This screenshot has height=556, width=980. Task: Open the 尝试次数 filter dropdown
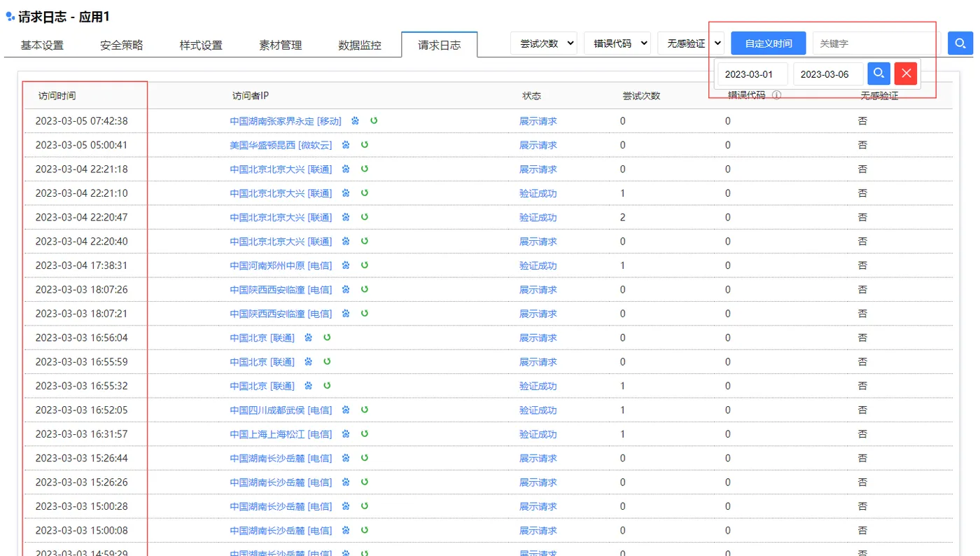[544, 43]
